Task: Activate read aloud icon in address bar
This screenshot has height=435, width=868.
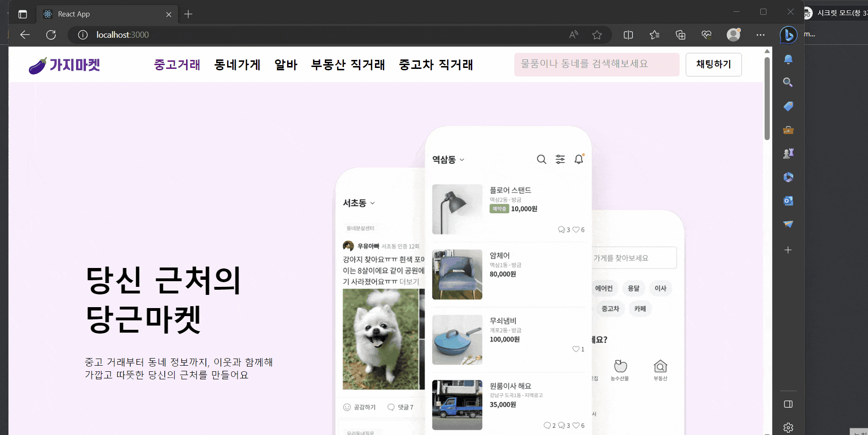Action: (x=573, y=34)
